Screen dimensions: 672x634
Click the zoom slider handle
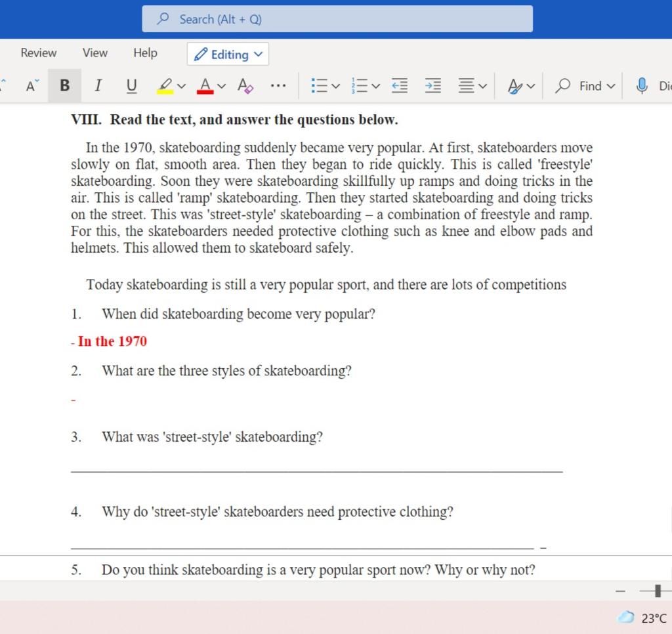pyautogui.click(x=658, y=591)
